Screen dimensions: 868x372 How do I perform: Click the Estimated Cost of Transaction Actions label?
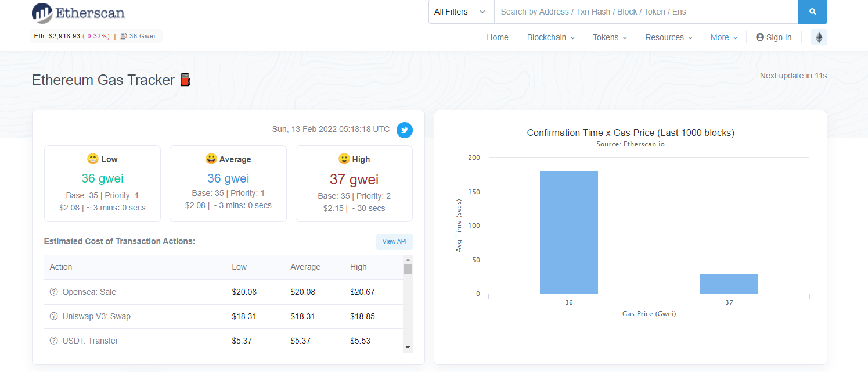click(x=120, y=241)
